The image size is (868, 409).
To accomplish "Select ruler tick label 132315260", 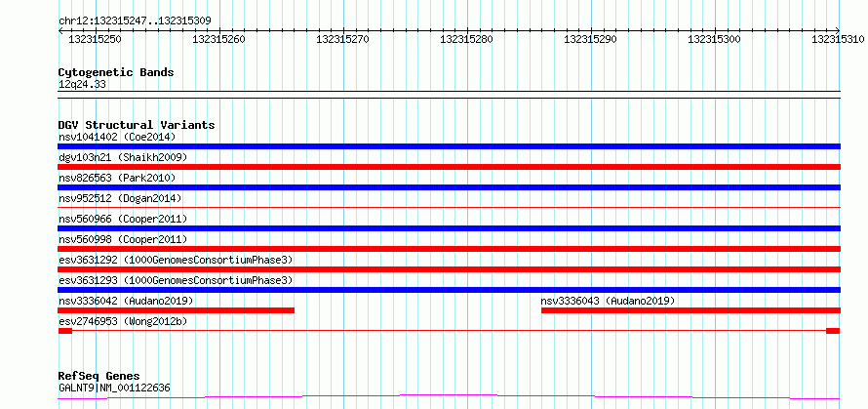I will coord(218,39).
